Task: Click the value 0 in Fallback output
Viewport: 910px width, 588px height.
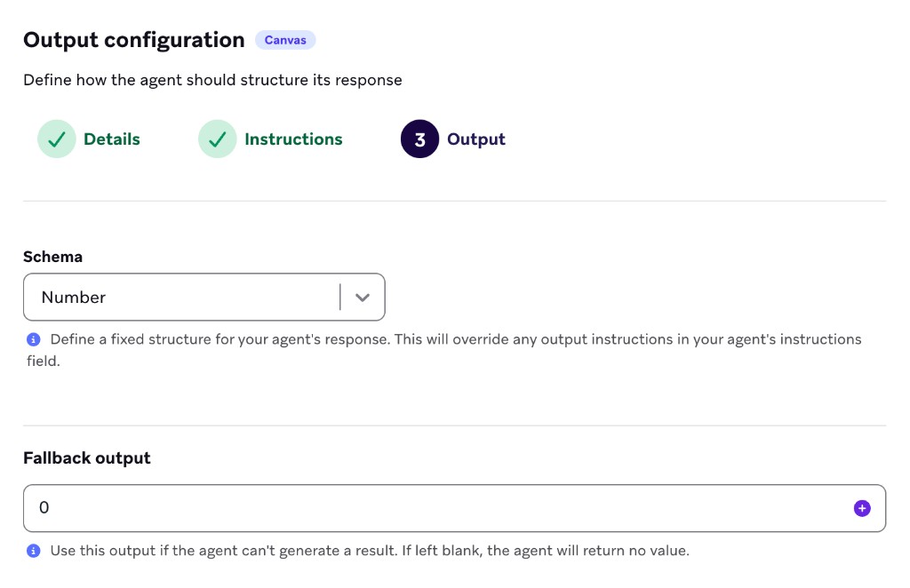Action: 44,507
